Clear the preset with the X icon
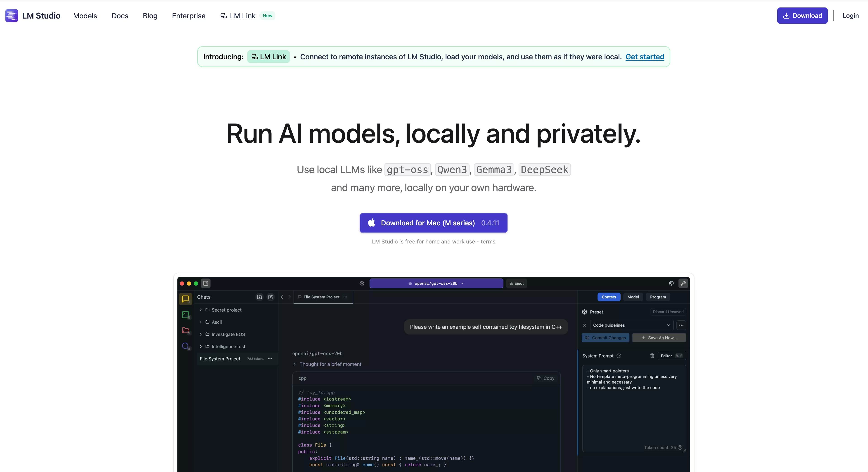Screen dimensions: 868x472 coord(585,325)
